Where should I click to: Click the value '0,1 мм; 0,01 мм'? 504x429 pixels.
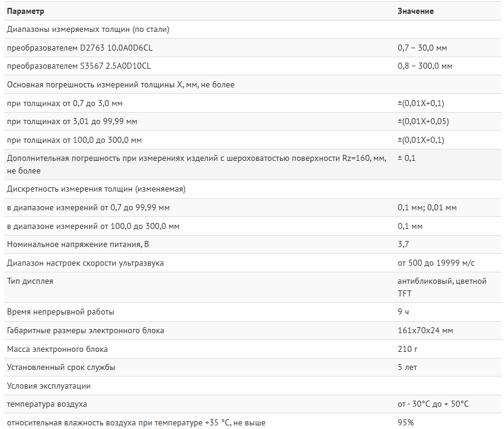[427, 208]
